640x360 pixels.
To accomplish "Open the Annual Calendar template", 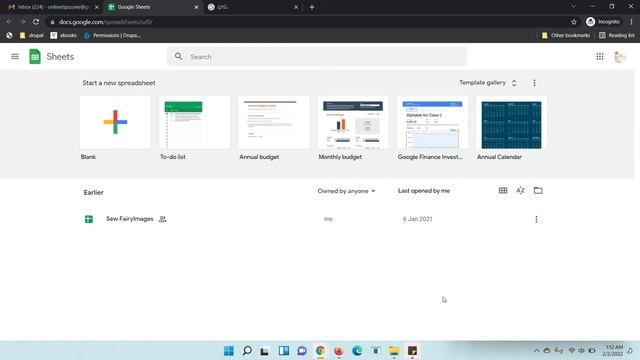I will (511, 122).
